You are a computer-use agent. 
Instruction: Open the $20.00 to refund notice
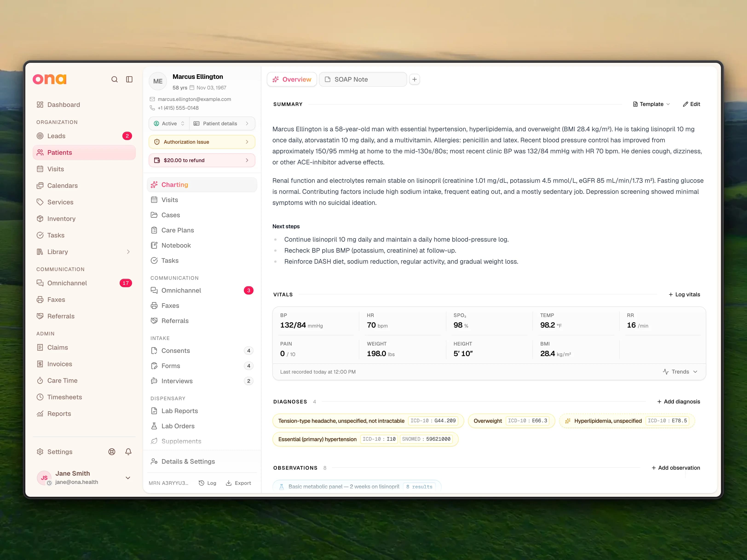202,160
